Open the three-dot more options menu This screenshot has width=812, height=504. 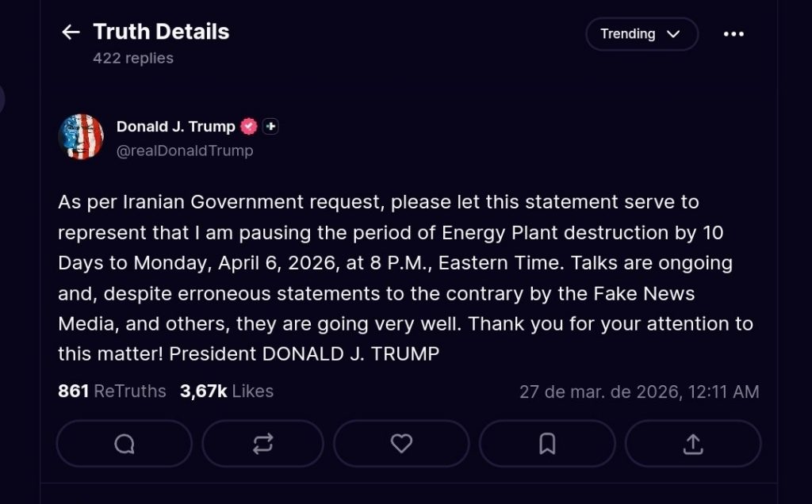[x=733, y=34]
